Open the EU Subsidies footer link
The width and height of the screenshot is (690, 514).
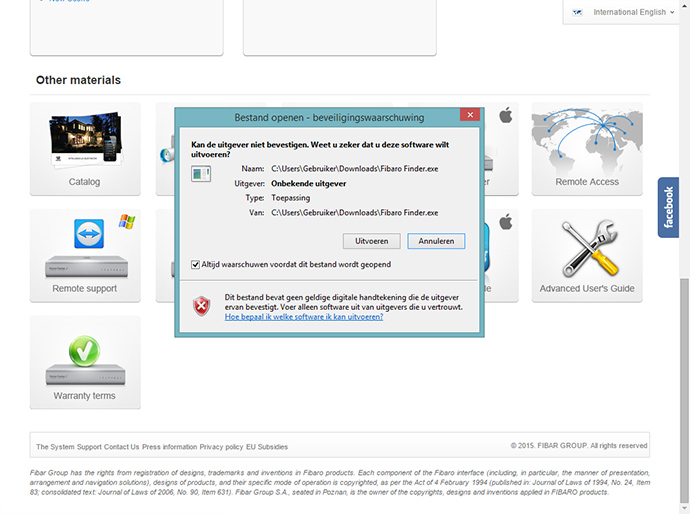267,447
